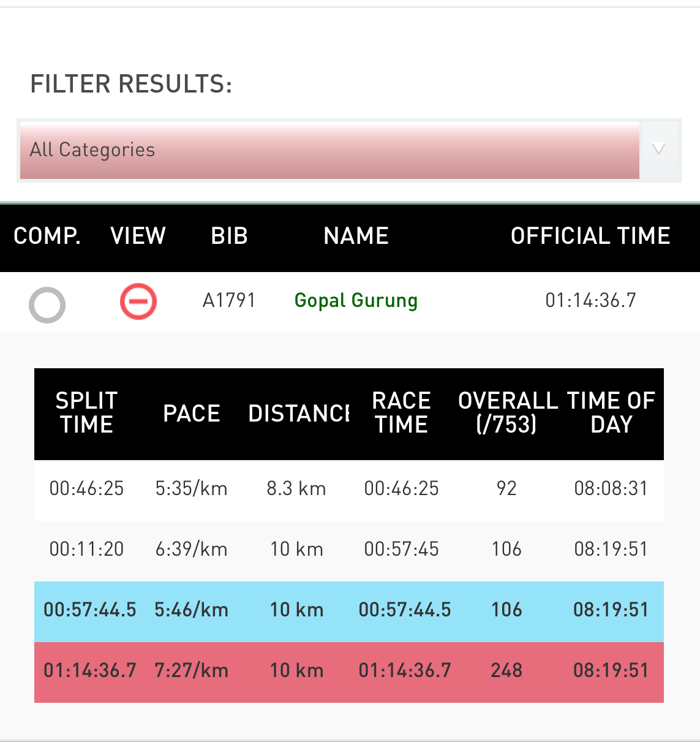This screenshot has width=700, height=742.
Task: Click the TIME OF DAY column header
Action: pos(611,412)
